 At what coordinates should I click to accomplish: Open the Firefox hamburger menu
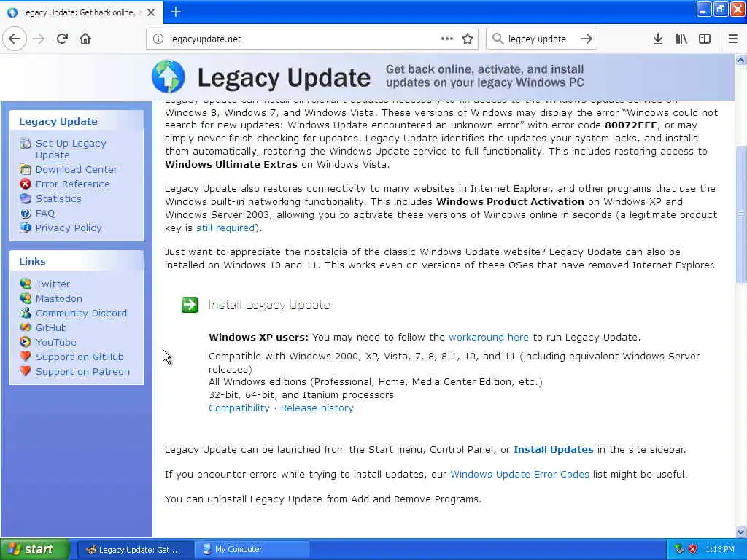click(732, 39)
